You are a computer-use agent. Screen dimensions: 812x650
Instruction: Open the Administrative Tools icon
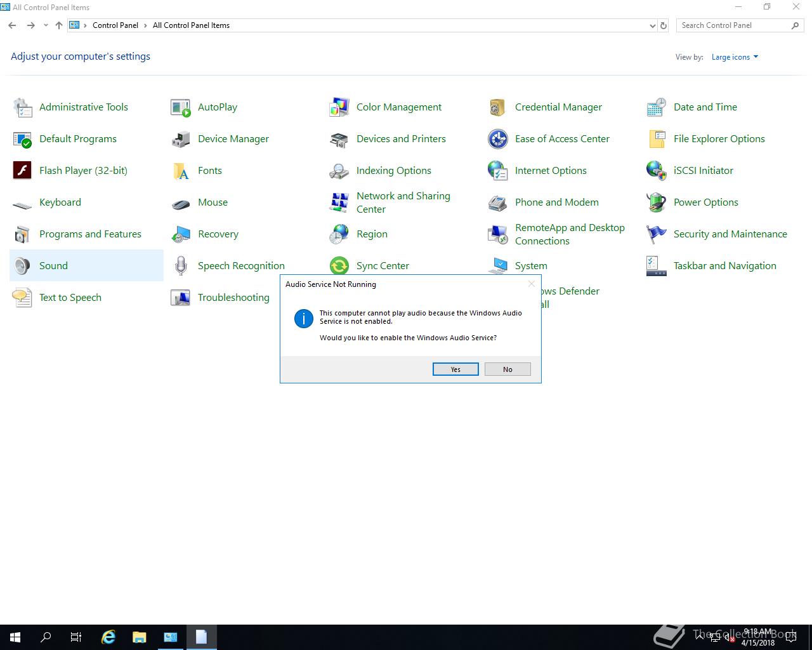(x=22, y=107)
